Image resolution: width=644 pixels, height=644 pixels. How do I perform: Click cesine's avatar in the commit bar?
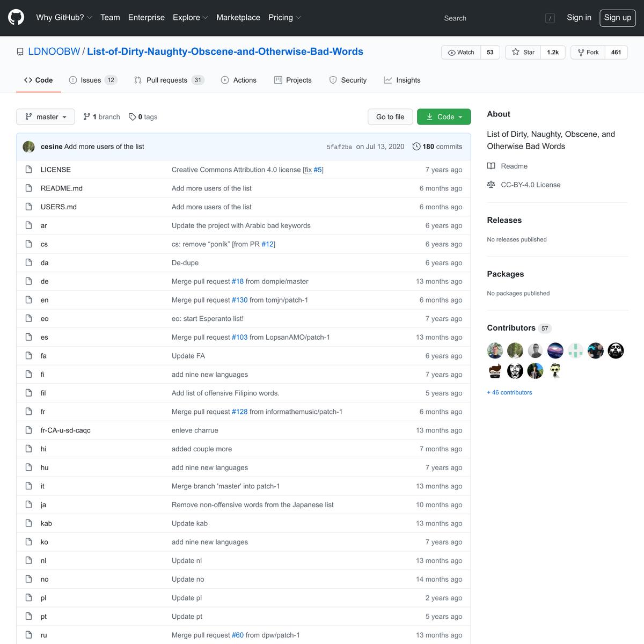point(29,147)
